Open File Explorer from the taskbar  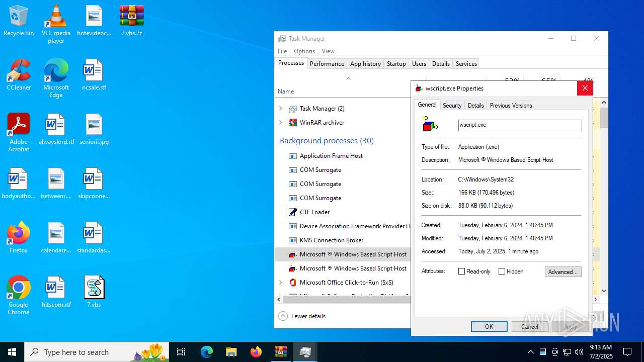pyautogui.click(x=231, y=352)
